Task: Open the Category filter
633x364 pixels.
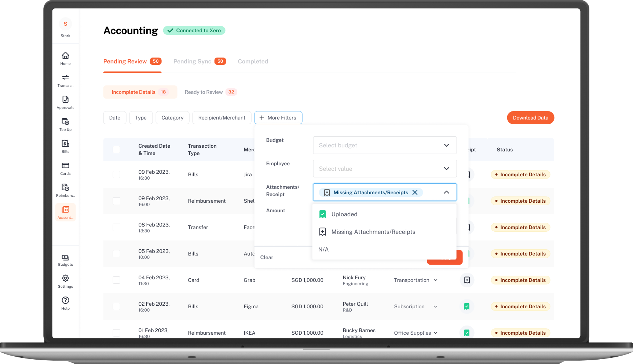Action: point(172,118)
